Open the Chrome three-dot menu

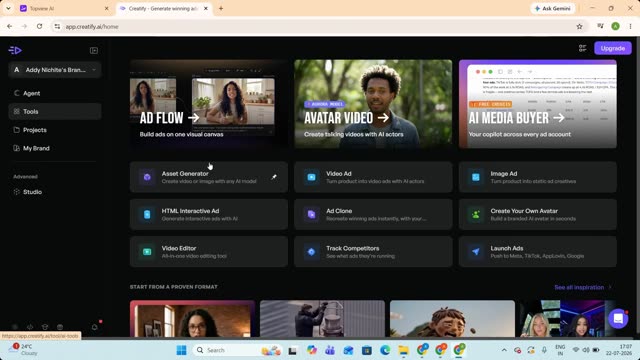[x=631, y=27]
